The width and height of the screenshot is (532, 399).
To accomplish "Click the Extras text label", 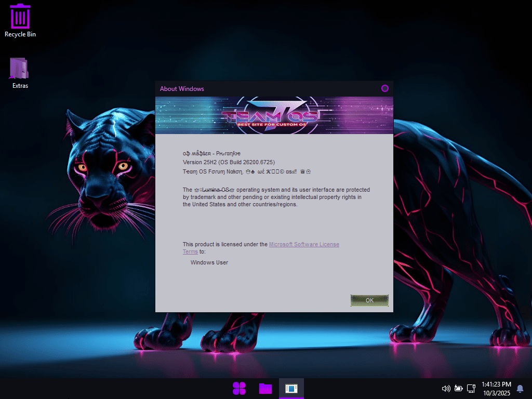I will tap(20, 86).
